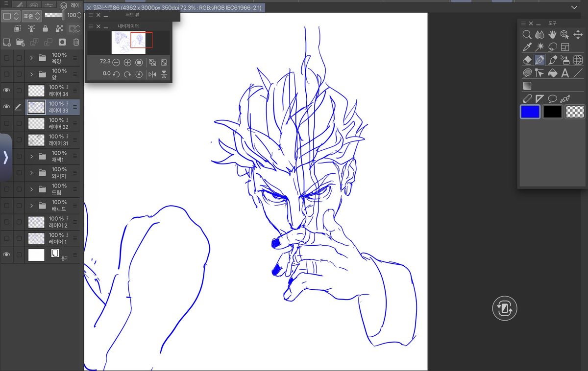Viewport: 588px width, 371px height.
Task: Expand the 욕망 layer folder
Action: [x=31, y=58]
